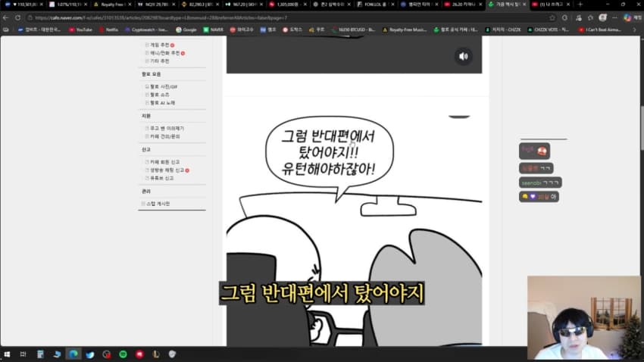Open League of Legends from the taskbar
Image resolution: width=644 pixels, height=362 pixels.
155,354
